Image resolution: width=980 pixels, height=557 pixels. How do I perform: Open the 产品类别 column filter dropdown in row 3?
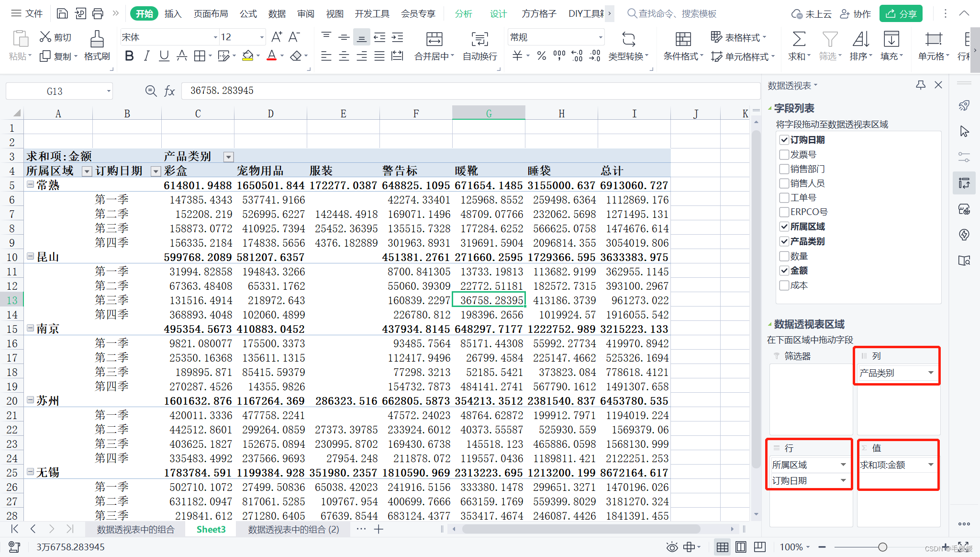[229, 157]
